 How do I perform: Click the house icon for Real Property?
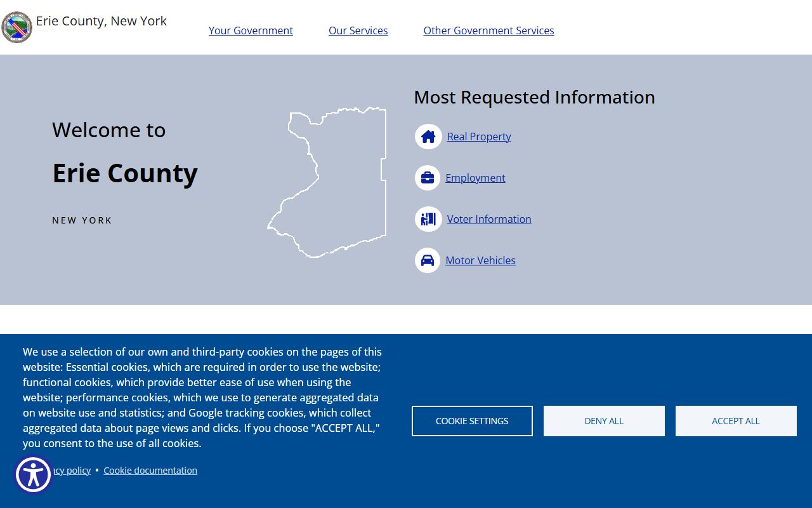428,137
